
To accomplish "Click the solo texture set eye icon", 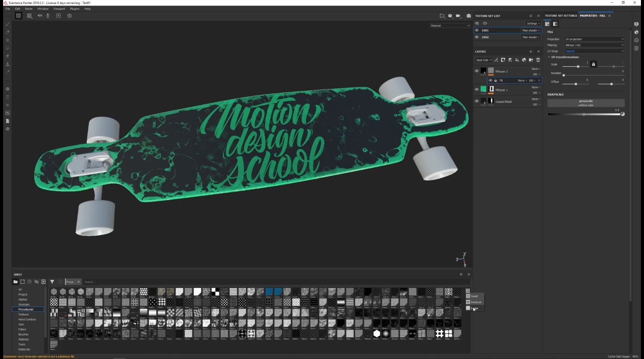I will pyautogui.click(x=485, y=23).
